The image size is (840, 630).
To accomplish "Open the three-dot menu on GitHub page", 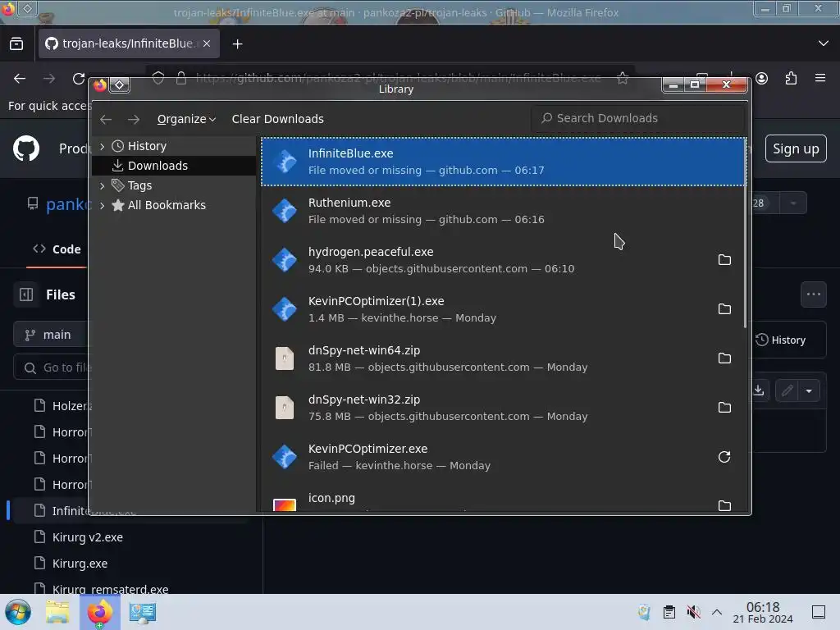I will point(813,294).
